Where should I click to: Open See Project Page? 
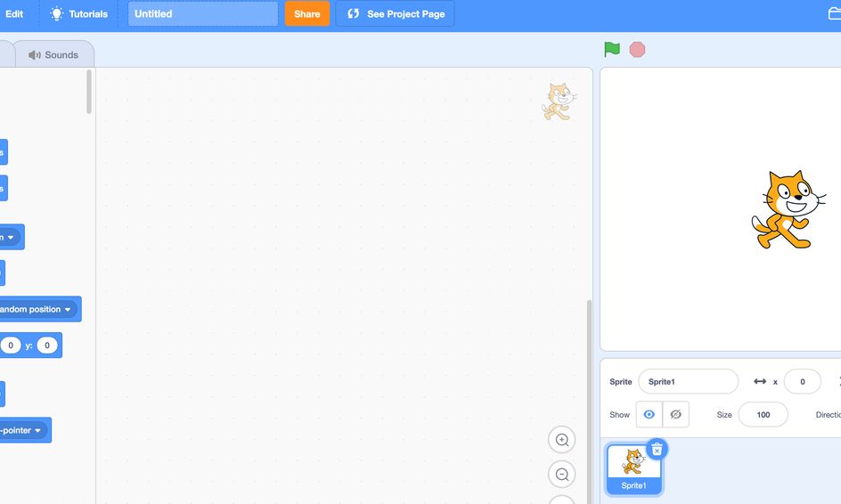pyautogui.click(x=395, y=14)
